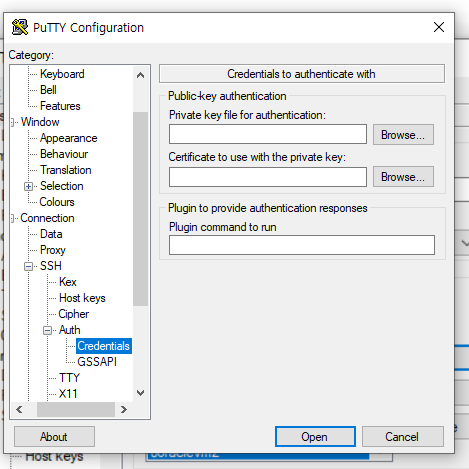Click the horizontal scroll left arrow
This screenshot has width=469, height=469.
(19, 409)
